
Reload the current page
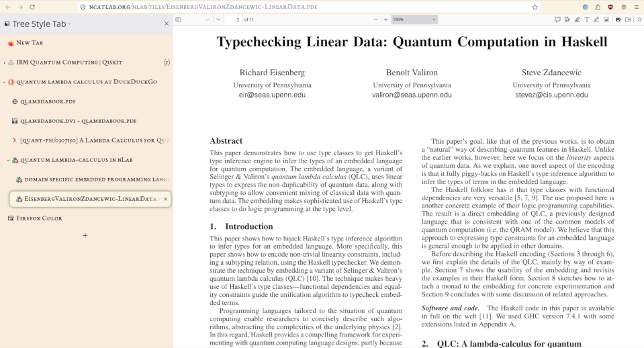(x=32, y=7)
